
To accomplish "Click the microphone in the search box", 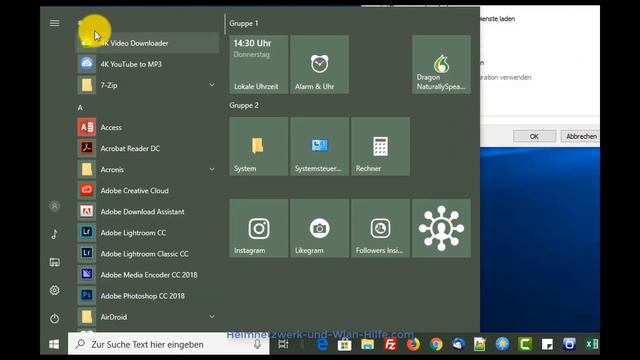I will click(x=257, y=344).
